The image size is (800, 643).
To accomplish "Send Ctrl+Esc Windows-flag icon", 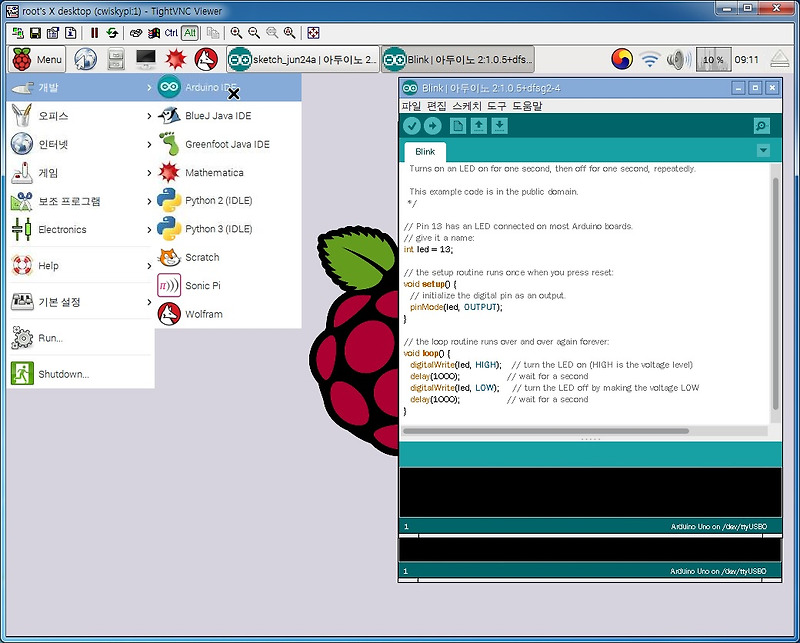I will 154,33.
